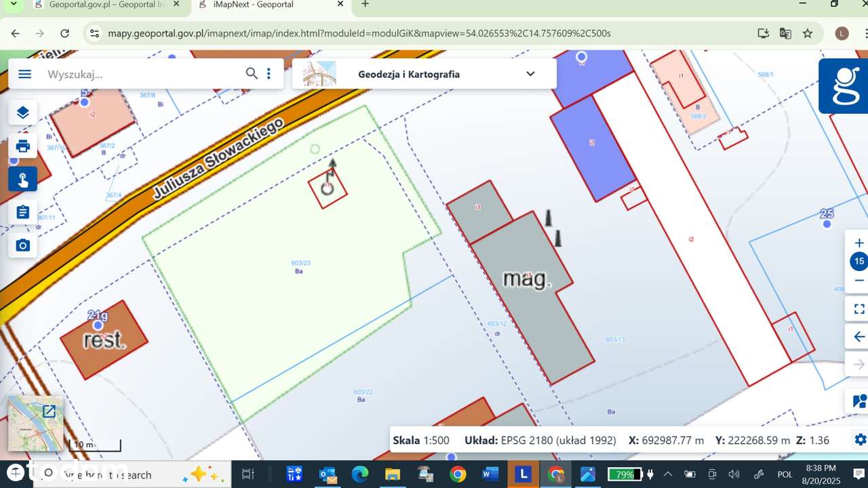Open the map shapes drawing tool
The image size is (868, 488).
click(860, 401)
